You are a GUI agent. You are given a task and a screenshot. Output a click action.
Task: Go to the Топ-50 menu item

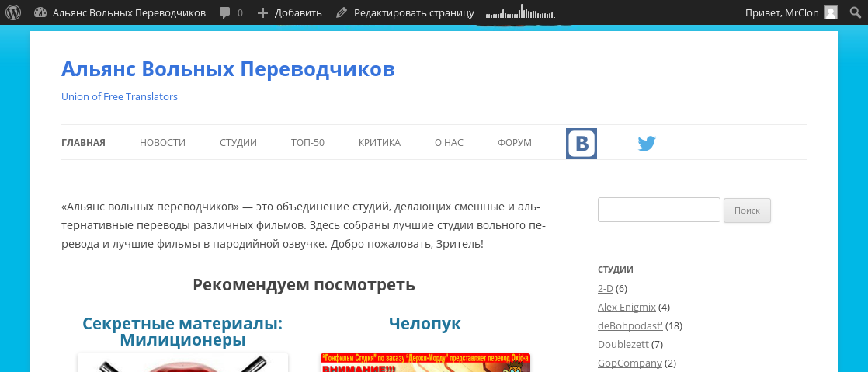tap(307, 143)
